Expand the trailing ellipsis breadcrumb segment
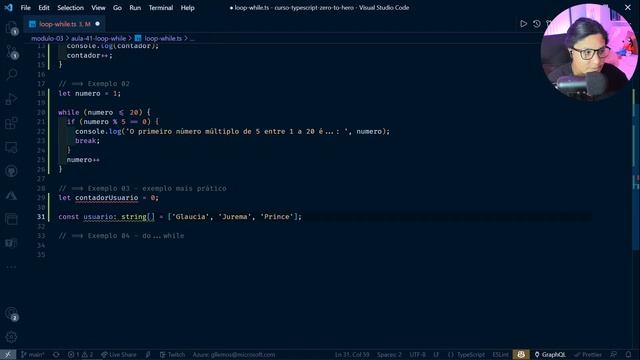640x360 pixels. (x=192, y=38)
